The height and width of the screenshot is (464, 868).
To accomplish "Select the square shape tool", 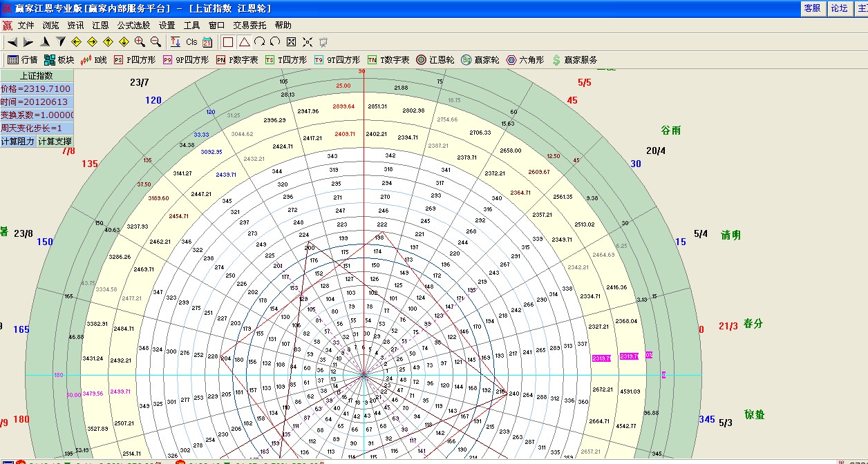I will click(228, 42).
